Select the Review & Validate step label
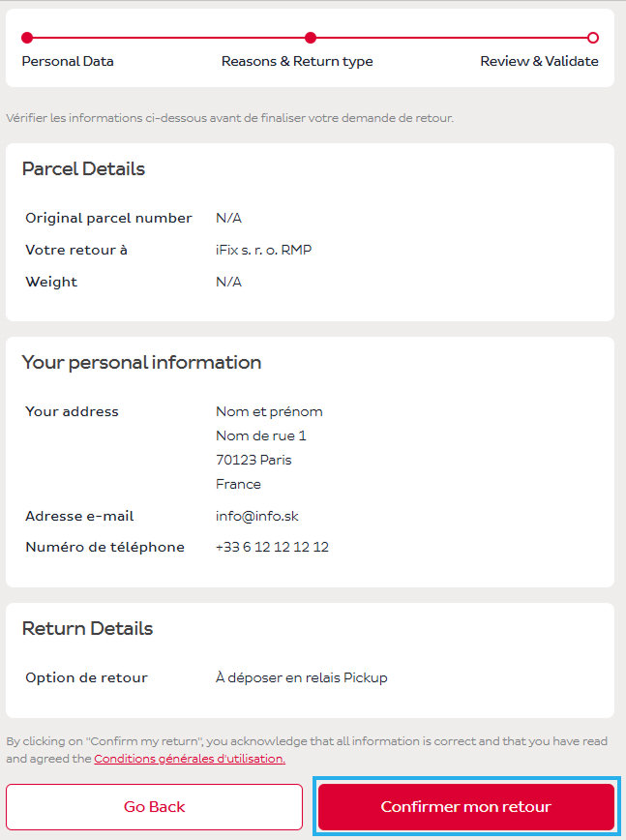This screenshot has height=840, width=626. (539, 61)
